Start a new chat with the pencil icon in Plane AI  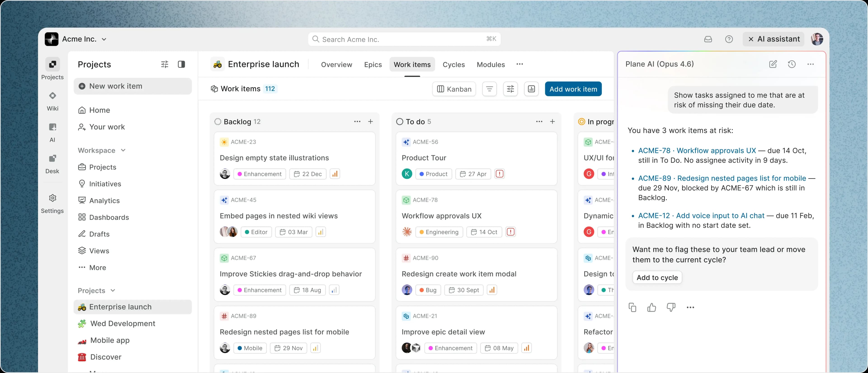coord(773,64)
